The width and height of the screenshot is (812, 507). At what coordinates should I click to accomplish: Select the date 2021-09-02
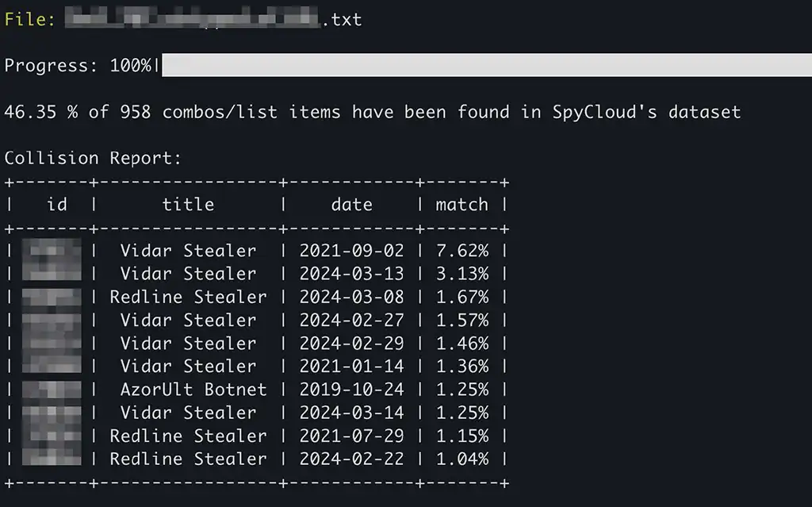(351, 251)
